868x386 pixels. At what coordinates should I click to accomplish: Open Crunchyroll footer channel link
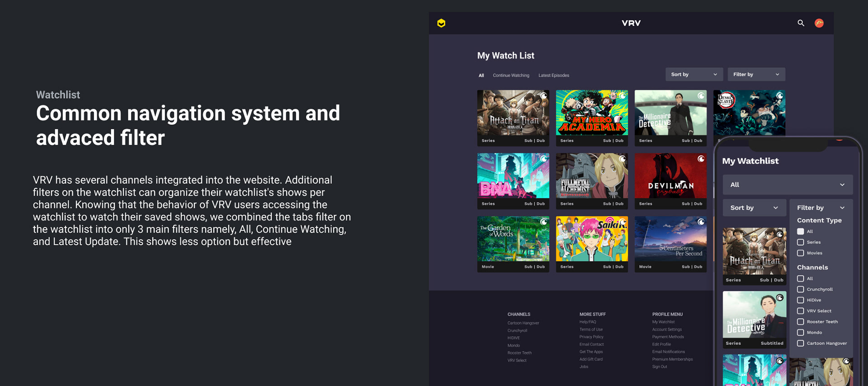click(517, 331)
